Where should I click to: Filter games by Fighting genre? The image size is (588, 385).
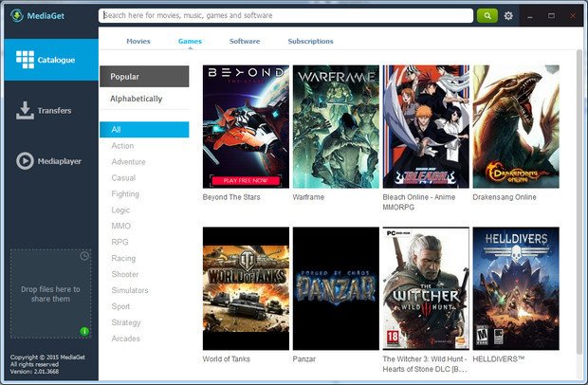(125, 193)
